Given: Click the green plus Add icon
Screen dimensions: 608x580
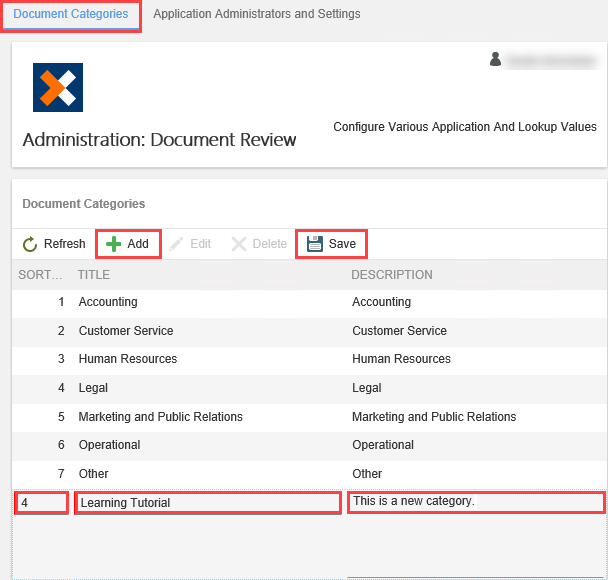Looking at the screenshot, I should tap(114, 244).
